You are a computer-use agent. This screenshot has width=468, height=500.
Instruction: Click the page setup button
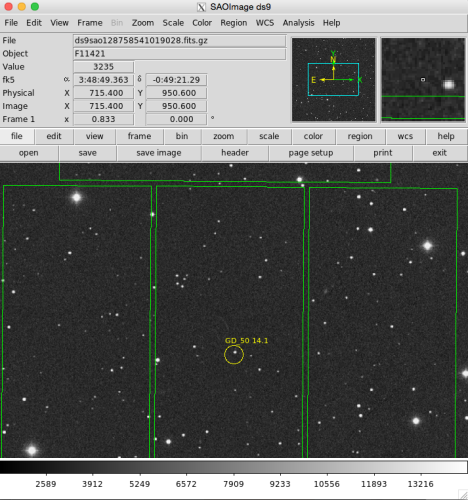311,153
